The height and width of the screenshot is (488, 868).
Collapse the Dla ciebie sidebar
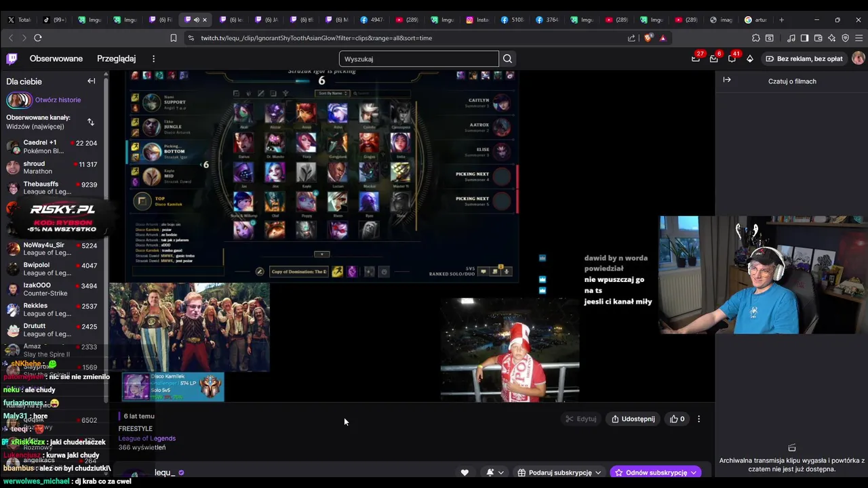tap(91, 81)
